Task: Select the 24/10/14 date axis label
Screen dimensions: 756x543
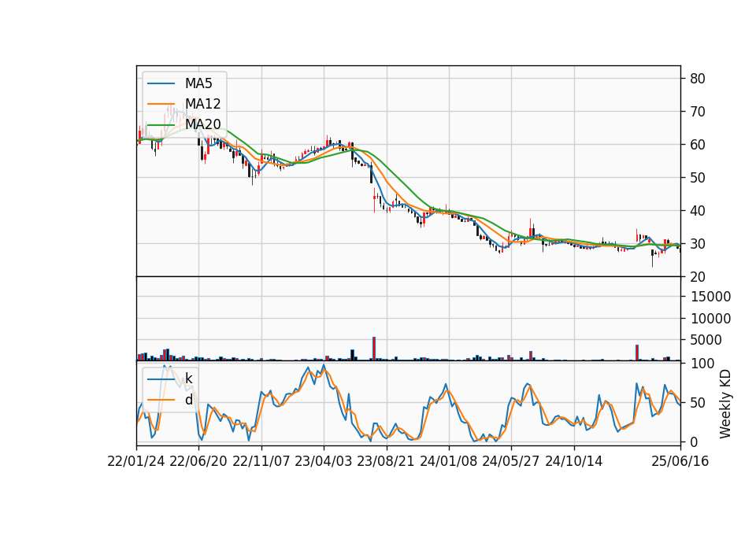Action: point(574,461)
